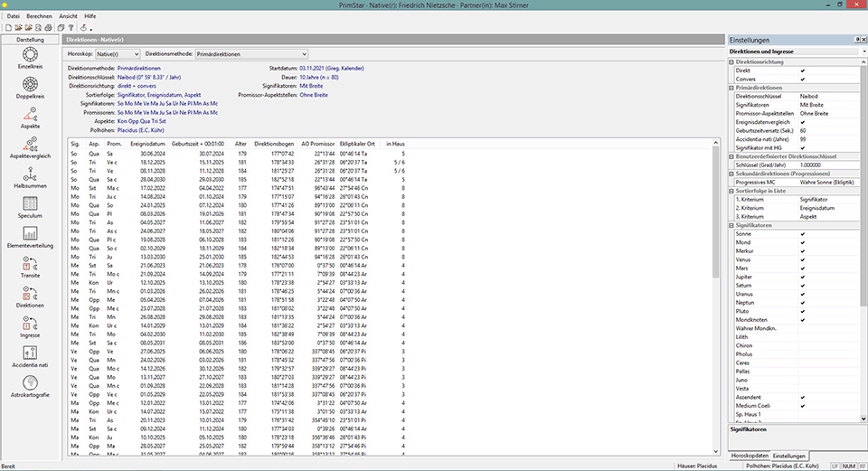Toggle the Sonne significator checkbox
The width and height of the screenshot is (868, 471).
(803, 234)
